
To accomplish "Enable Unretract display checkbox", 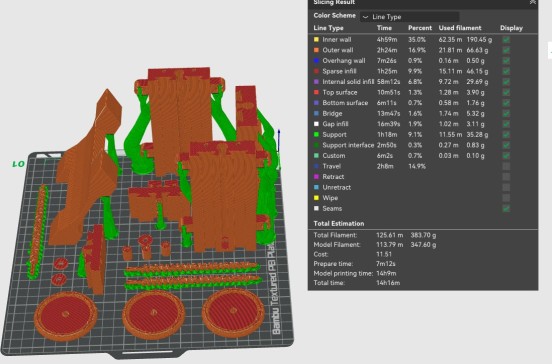I will tap(506, 187).
